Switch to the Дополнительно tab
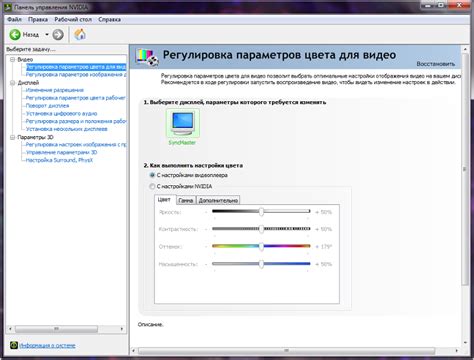The image size is (474, 360). (218, 200)
